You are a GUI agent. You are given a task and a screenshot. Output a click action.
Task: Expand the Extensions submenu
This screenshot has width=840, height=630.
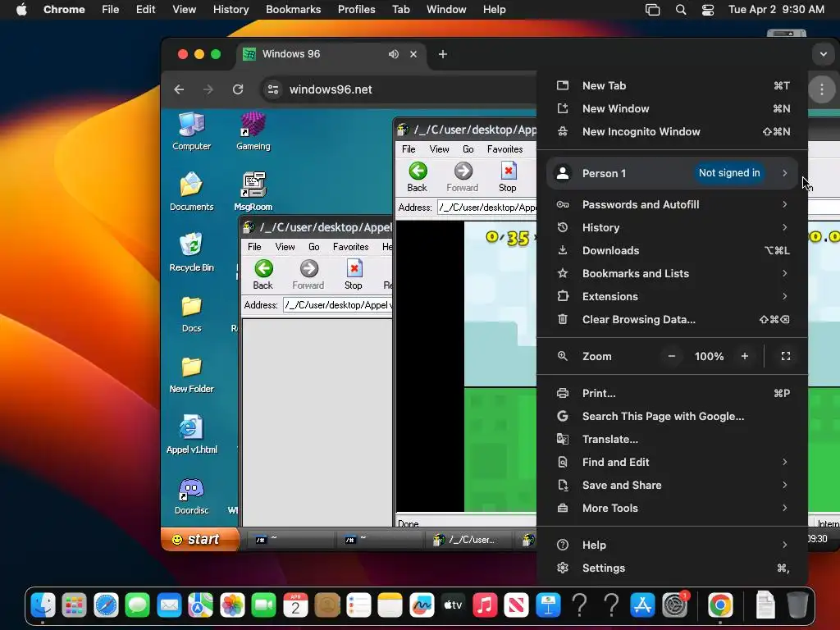[672, 297]
